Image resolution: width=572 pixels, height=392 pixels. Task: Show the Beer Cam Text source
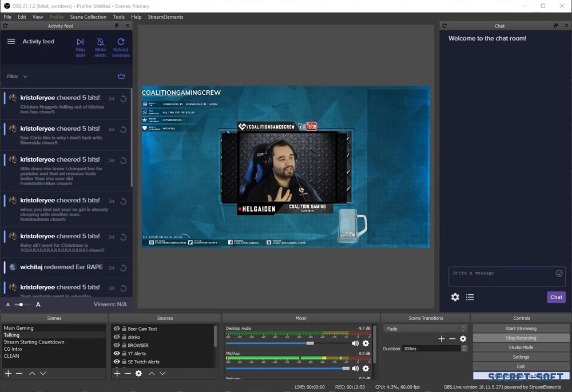pos(117,328)
